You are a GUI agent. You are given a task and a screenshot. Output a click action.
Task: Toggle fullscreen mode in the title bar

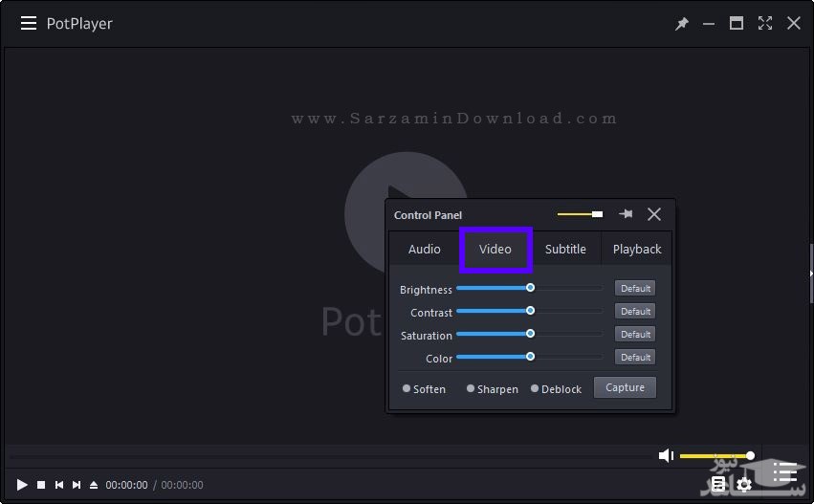(x=764, y=23)
